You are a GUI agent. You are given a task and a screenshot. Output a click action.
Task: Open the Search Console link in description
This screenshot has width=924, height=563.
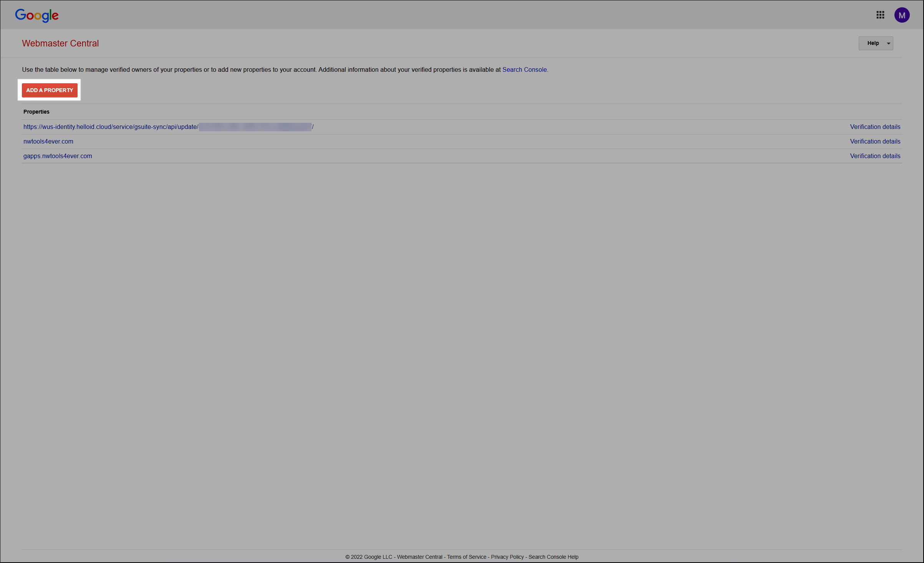click(x=525, y=69)
